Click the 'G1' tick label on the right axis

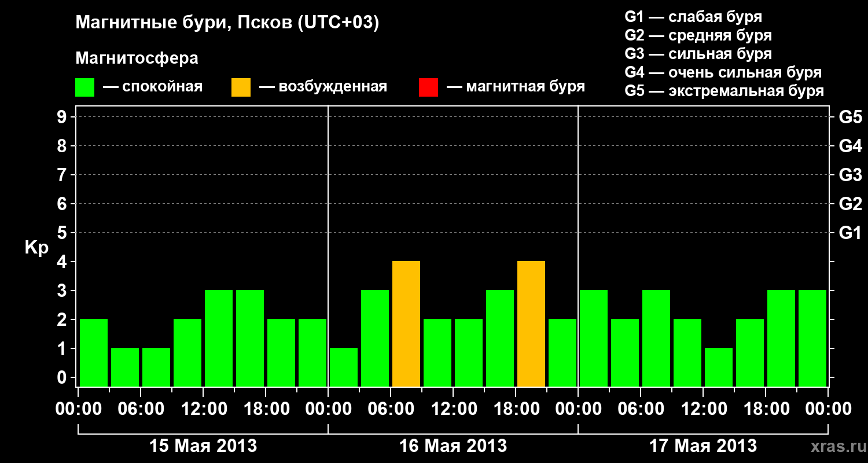[x=851, y=233]
